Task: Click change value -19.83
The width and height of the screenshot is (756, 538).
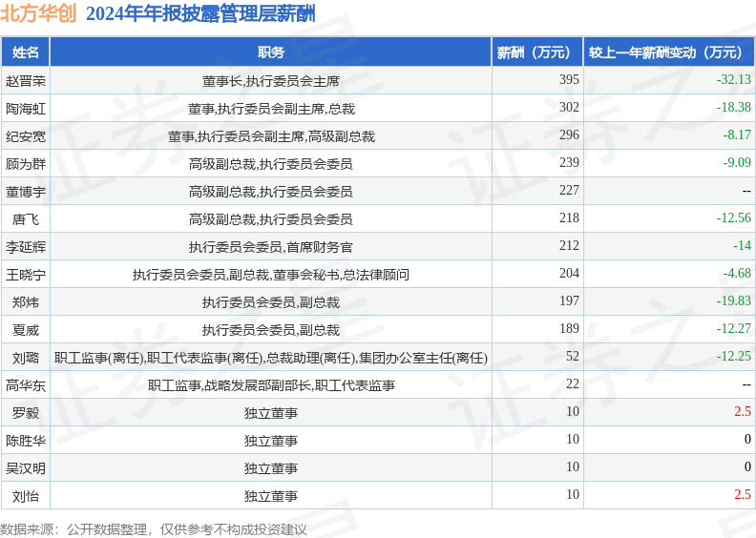Action: click(x=733, y=301)
